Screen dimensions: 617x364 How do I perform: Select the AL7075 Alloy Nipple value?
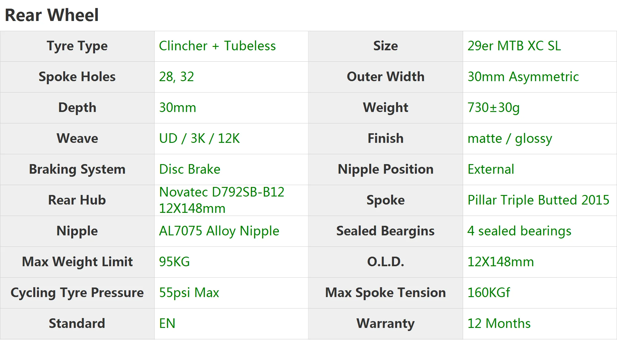219,231
